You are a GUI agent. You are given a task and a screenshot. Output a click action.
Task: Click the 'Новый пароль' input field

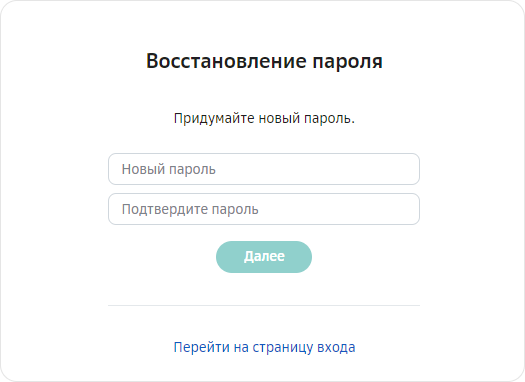click(264, 169)
